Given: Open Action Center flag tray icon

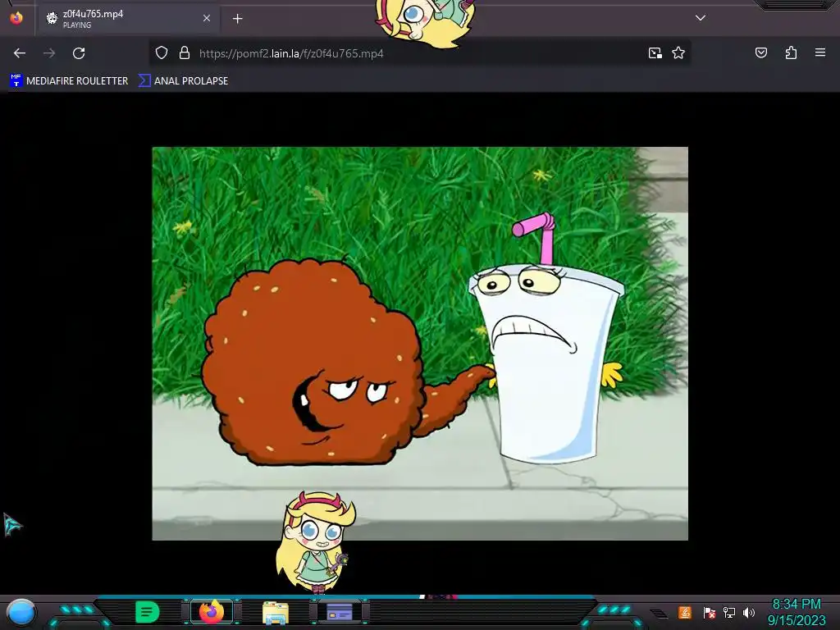Looking at the screenshot, I should click(x=710, y=612).
